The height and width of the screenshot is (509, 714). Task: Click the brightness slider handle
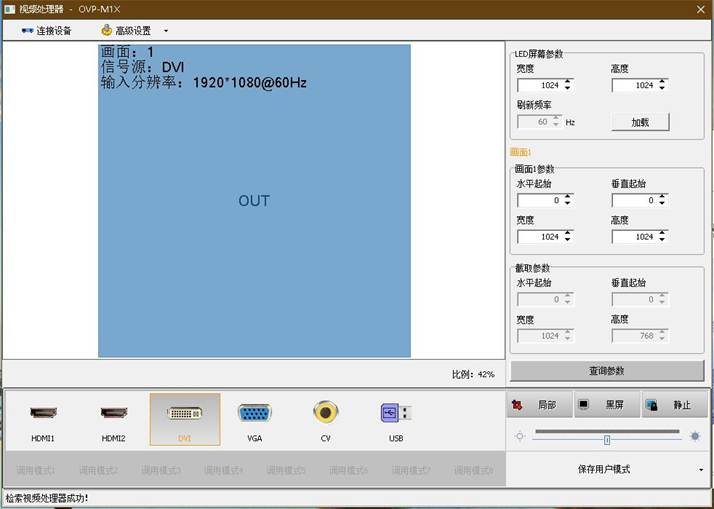(x=607, y=439)
